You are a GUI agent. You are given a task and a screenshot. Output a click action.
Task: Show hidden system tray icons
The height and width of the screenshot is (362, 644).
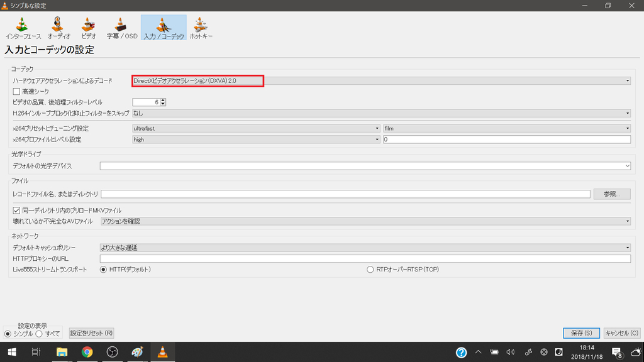click(478, 352)
